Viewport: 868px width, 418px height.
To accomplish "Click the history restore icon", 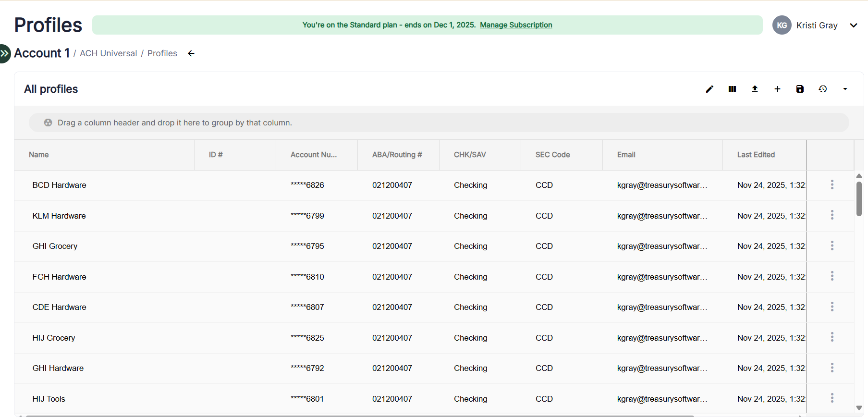I will pos(822,89).
